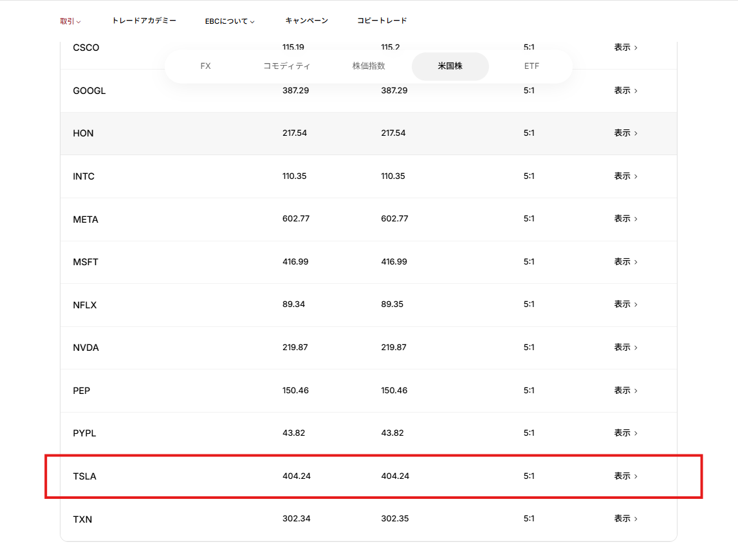Select the MSFT symbol name
This screenshot has width=738, height=560.
pyautogui.click(x=86, y=263)
